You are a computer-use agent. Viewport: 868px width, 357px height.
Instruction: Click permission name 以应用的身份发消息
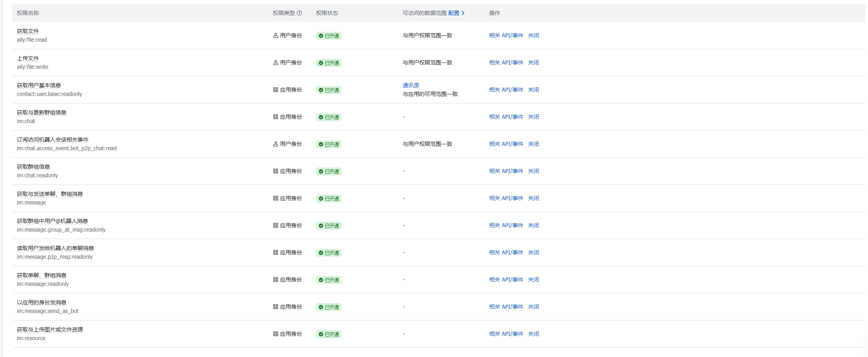click(x=42, y=302)
